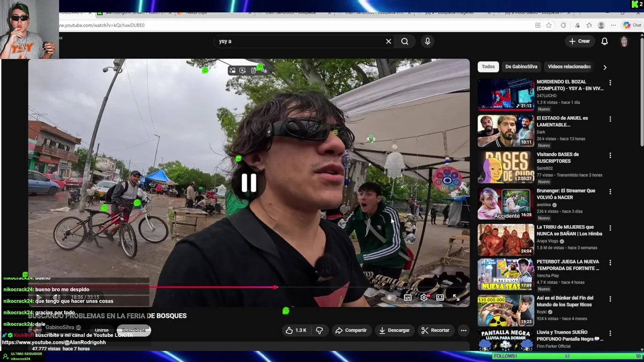The width and height of the screenshot is (644, 362).
Task: Toggle subtitles on the video player
Action: click(408, 297)
